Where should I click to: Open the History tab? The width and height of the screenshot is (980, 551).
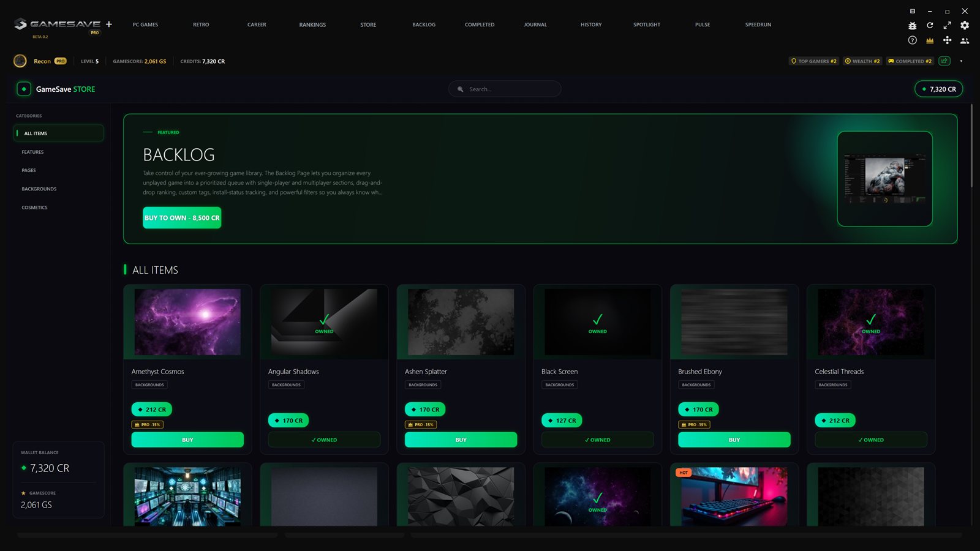point(591,24)
